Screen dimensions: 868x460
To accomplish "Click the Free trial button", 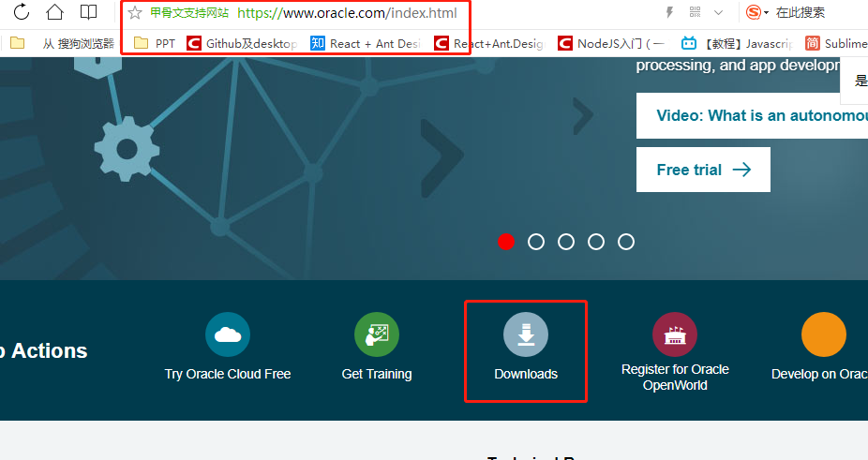I will click(703, 170).
